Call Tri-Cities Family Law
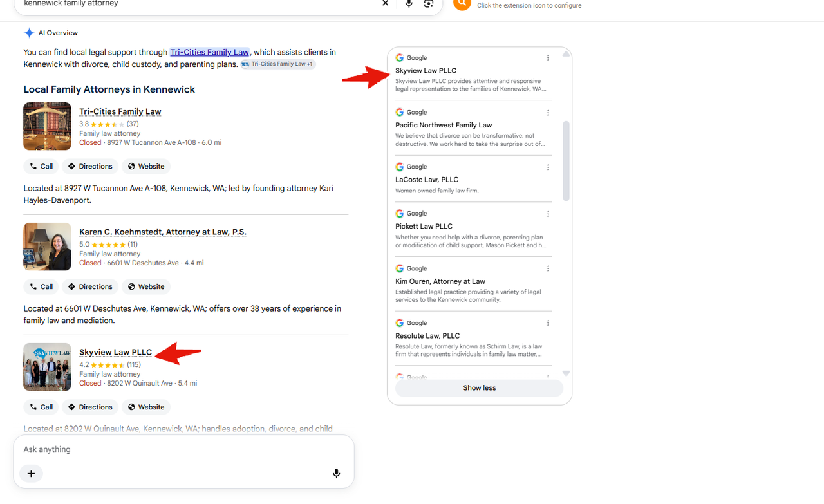The image size is (824, 504). tap(42, 166)
